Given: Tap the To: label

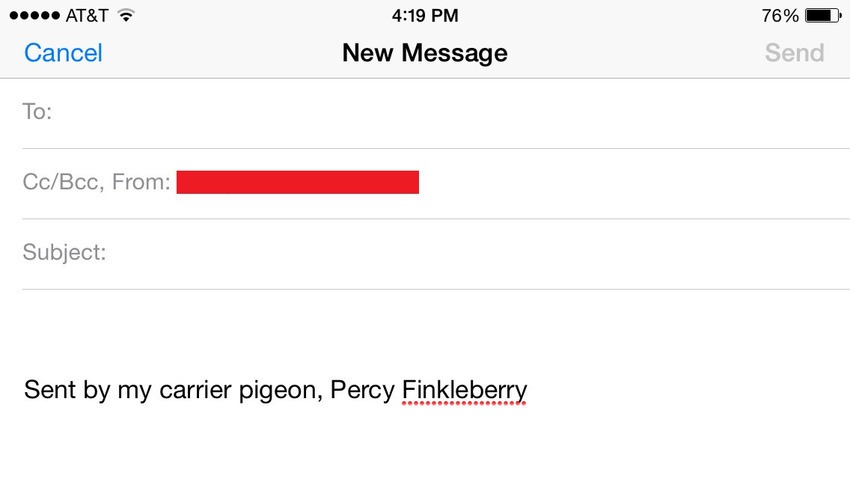Looking at the screenshot, I should tap(37, 112).
